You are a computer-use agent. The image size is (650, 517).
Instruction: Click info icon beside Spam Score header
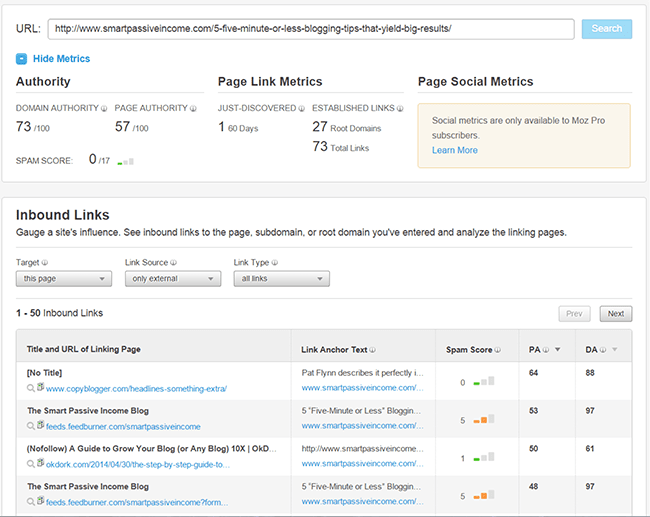pos(497,350)
